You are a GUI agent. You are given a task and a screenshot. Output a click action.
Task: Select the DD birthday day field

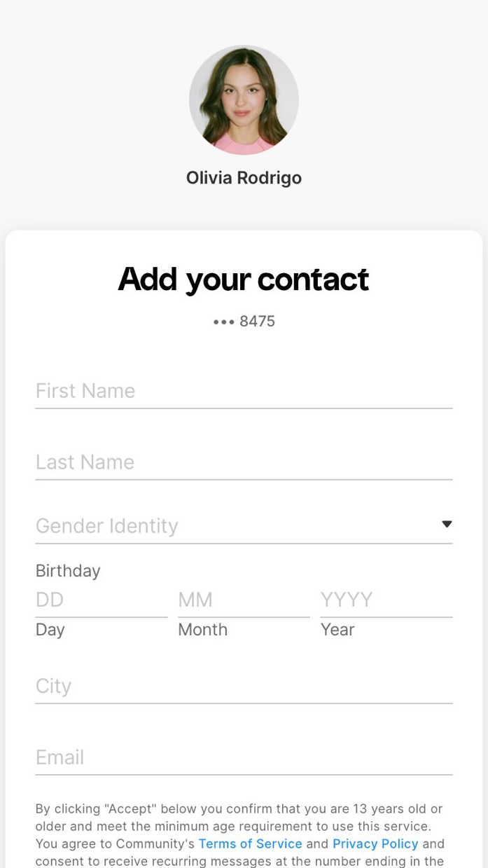tap(101, 600)
